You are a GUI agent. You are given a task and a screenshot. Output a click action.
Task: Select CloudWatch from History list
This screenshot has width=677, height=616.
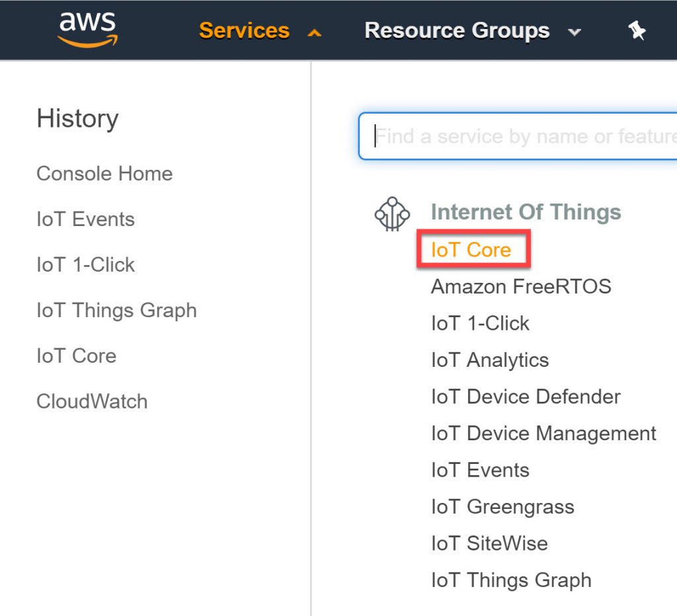coord(92,401)
